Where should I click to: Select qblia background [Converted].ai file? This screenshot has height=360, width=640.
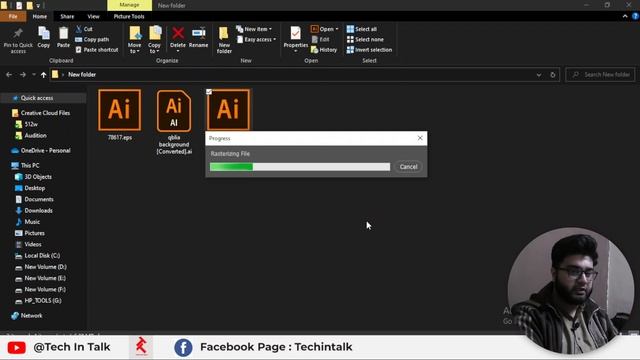click(x=174, y=122)
